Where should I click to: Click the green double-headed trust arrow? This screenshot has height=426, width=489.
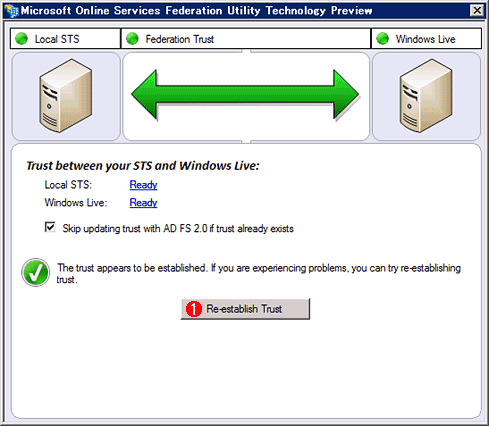pyautogui.click(x=245, y=95)
